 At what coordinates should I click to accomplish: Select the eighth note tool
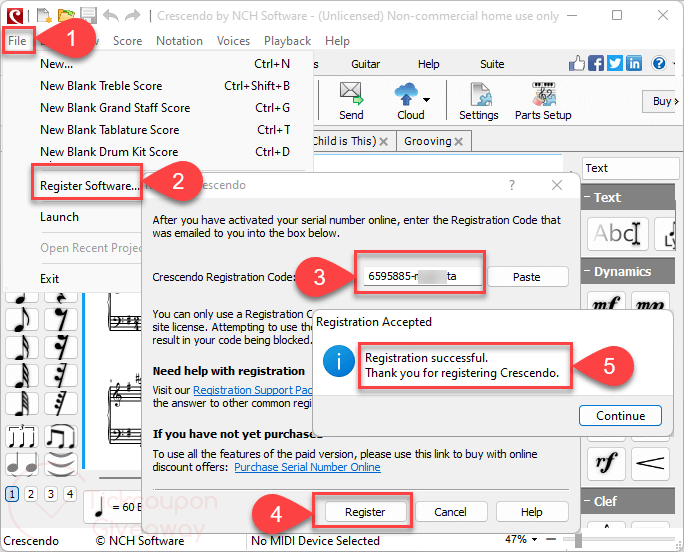[22, 319]
